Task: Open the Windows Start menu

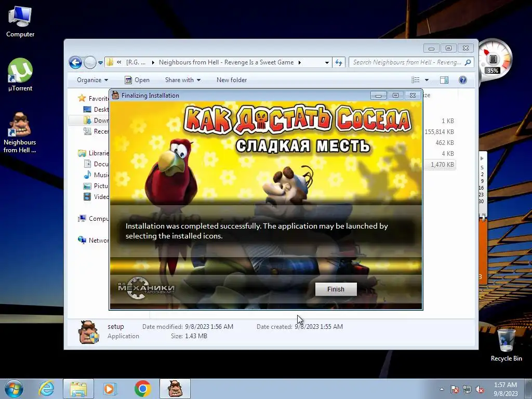Action: [14, 389]
